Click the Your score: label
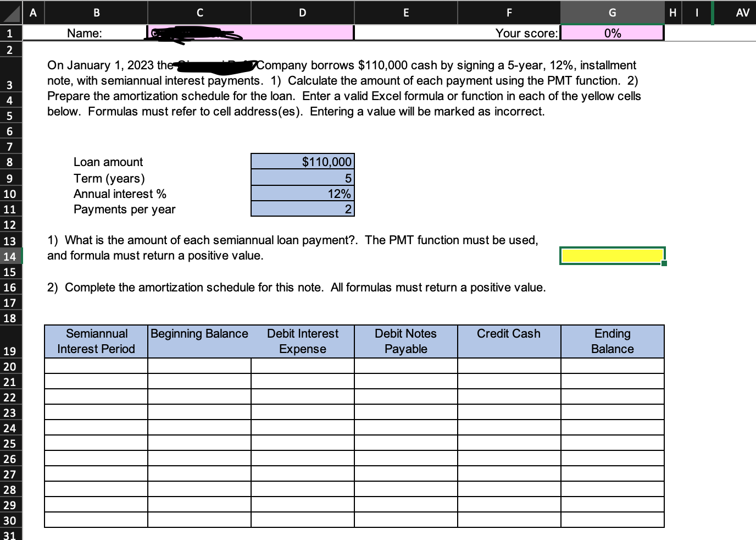The width and height of the screenshot is (756, 540). (526, 33)
